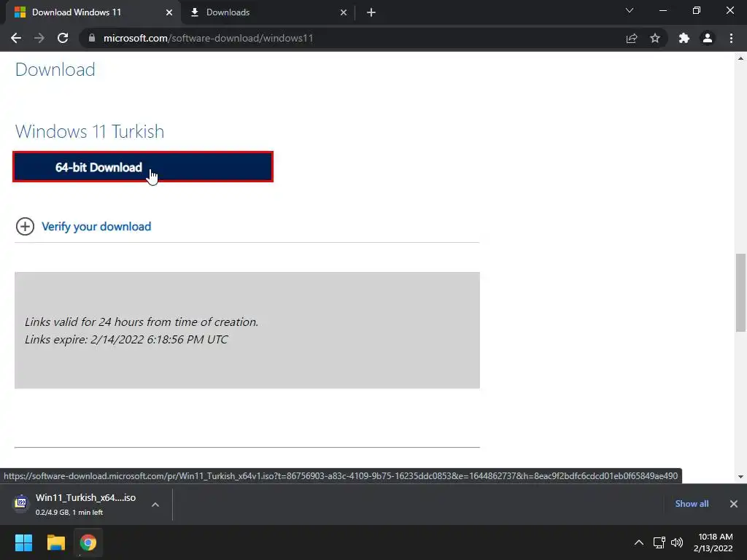Screen dimensions: 747x560
Task: Close the Downloads tab
Action: 344,12
